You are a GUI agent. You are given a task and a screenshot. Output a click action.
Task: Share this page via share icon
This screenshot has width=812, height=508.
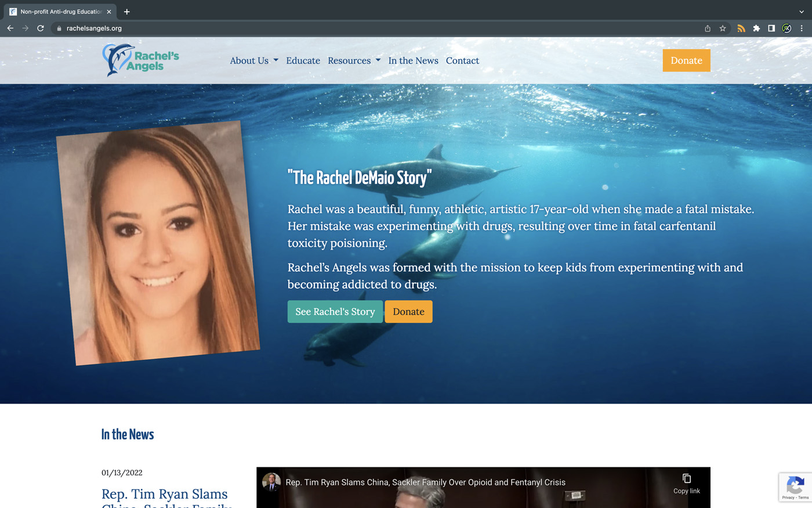[x=708, y=28]
